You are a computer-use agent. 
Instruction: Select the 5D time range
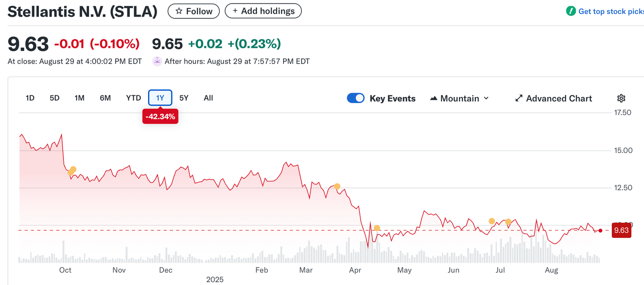[55, 98]
